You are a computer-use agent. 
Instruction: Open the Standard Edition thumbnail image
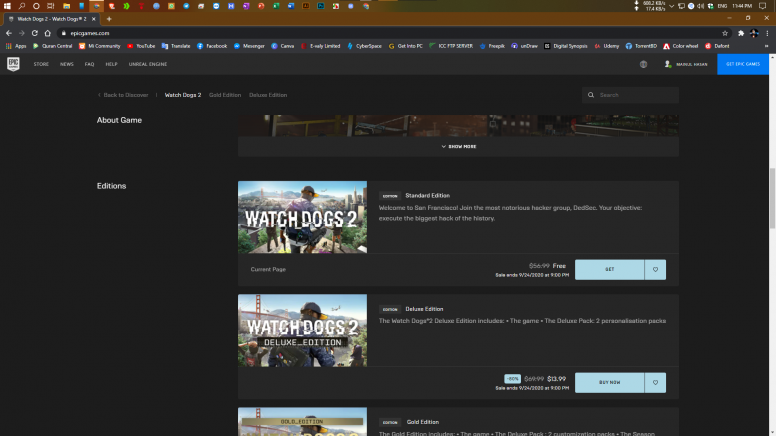pos(302,217)
